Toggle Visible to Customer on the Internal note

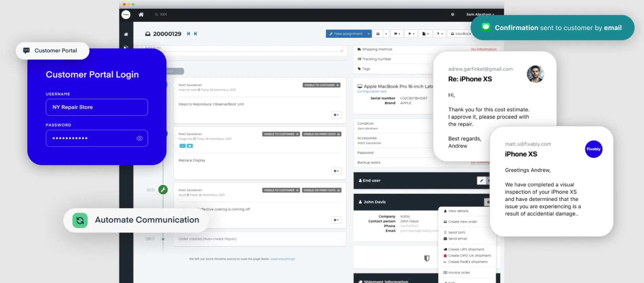[321, 85]
